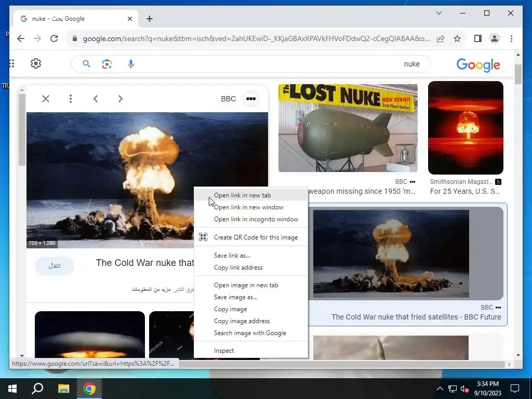Viewport: 532px width, 399px height.
Task: Open the Windows Start menu
Action: tap(12, 389)
